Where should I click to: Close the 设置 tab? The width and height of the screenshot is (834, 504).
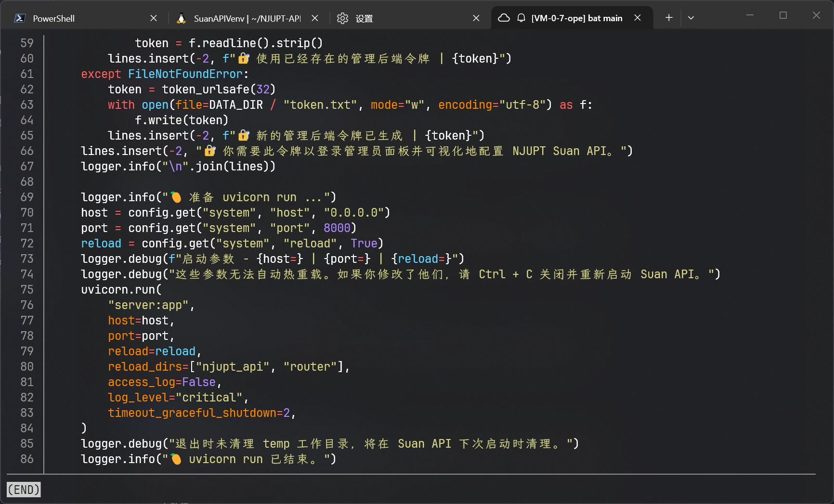click(x=476, y=18)
